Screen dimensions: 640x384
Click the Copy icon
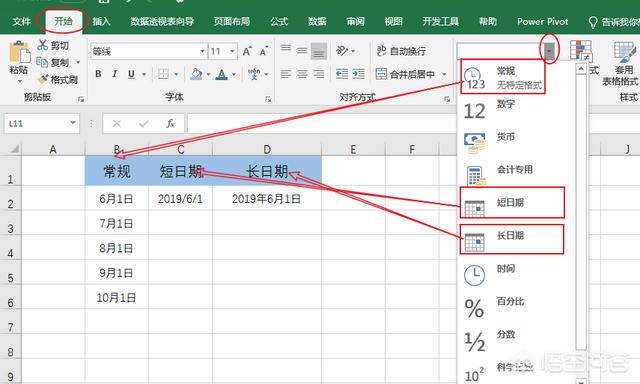[42, 62]
